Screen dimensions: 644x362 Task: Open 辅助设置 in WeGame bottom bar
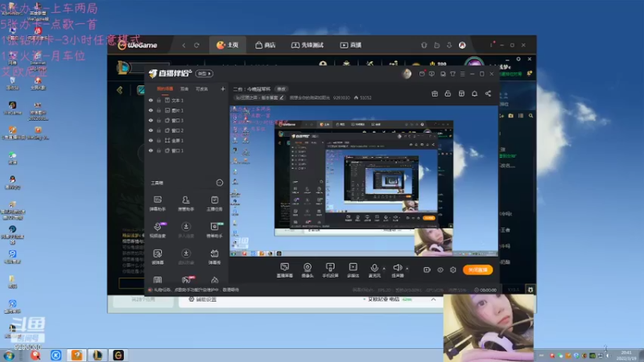[x=203, y=299]
